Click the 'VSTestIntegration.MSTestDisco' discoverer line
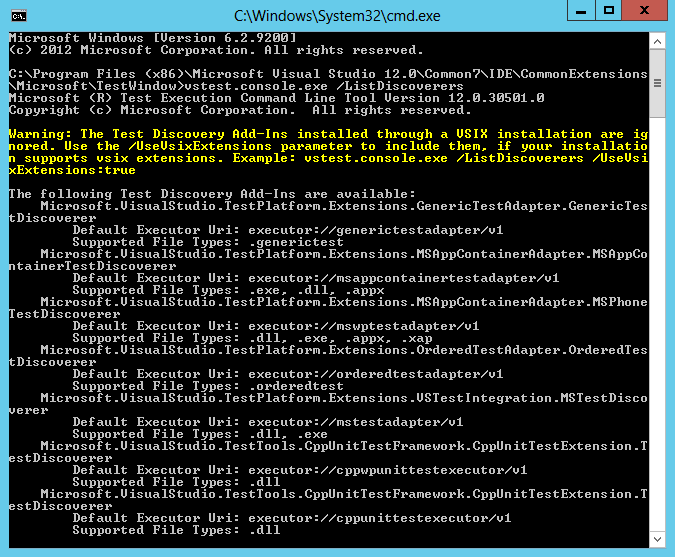This screenshot has width=675, height=557. point(344,398)
